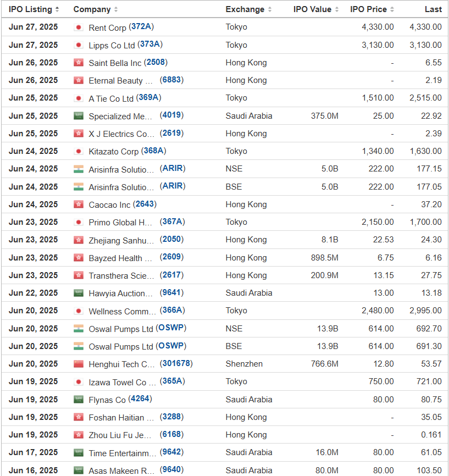This screenshot has height=476, width=449.
Task: Open Rent Corp company link
Action: (x=107, y=27)
